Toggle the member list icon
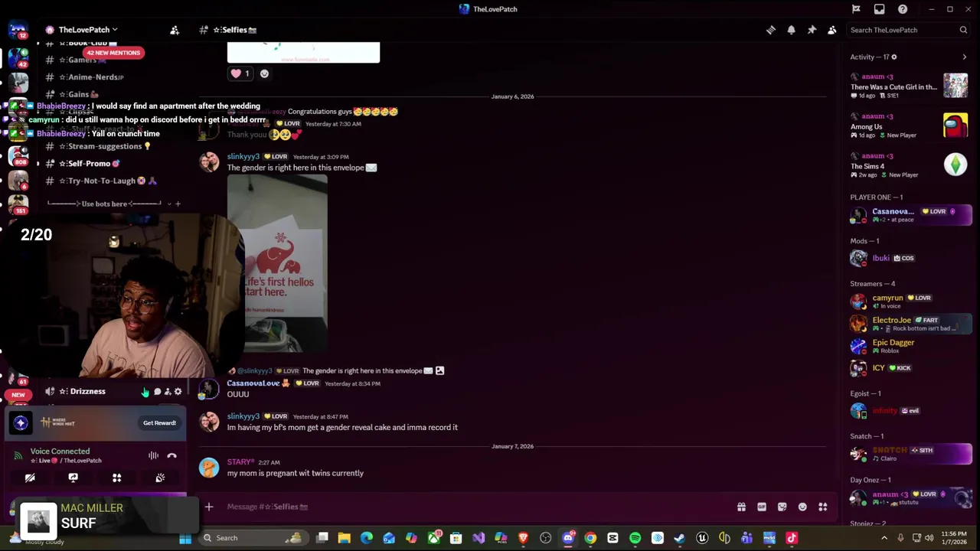The image size is (980, 551). (x=832, y=30)
